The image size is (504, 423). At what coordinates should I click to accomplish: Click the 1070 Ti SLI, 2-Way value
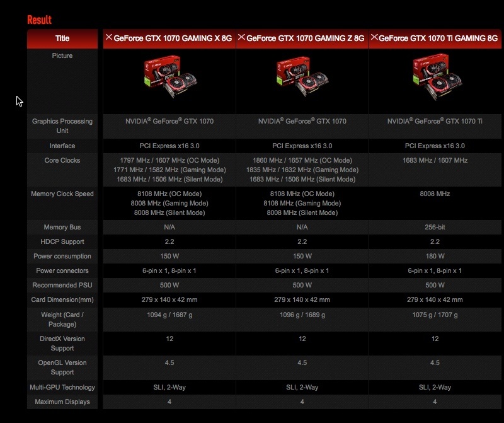[435, 387]
